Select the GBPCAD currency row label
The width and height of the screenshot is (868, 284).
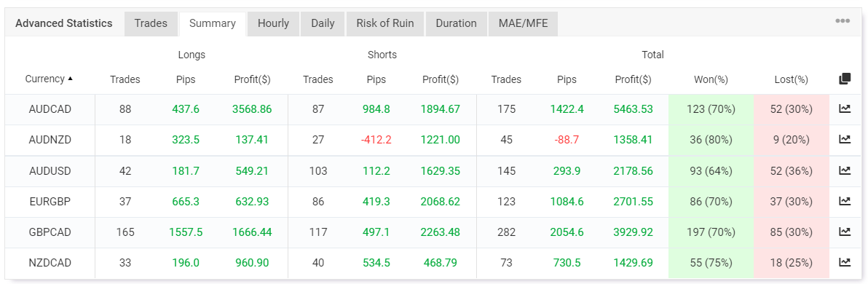pos(50,232)
